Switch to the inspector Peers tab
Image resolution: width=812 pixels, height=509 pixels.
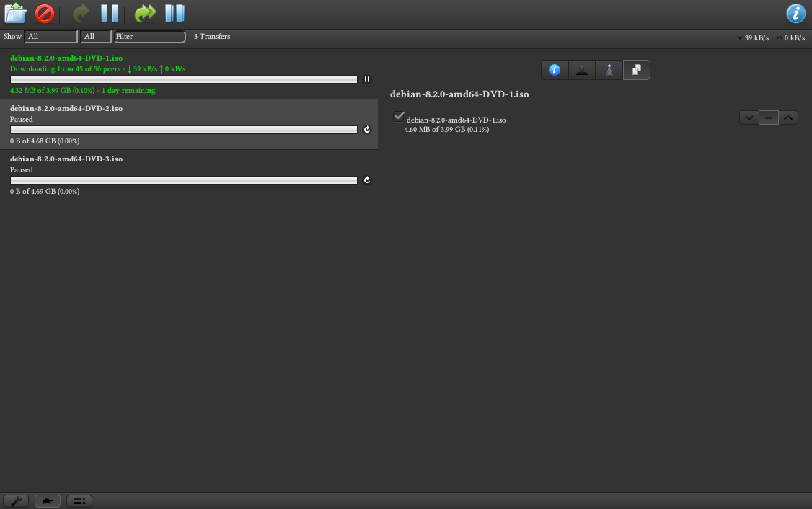click(582, 70)
